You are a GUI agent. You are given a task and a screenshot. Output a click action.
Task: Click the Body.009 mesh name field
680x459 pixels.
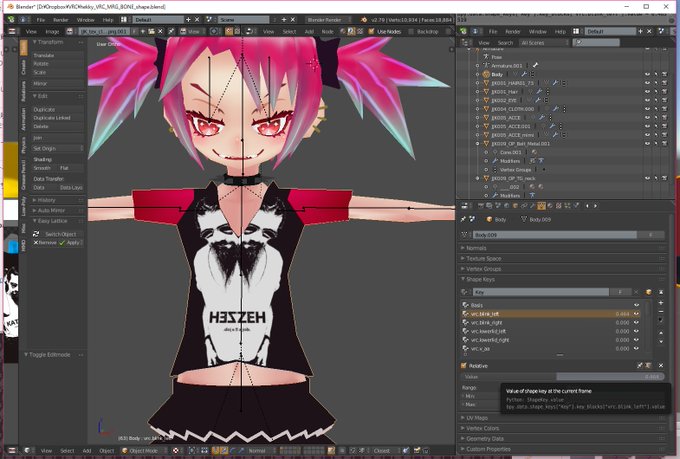(555, 235)
